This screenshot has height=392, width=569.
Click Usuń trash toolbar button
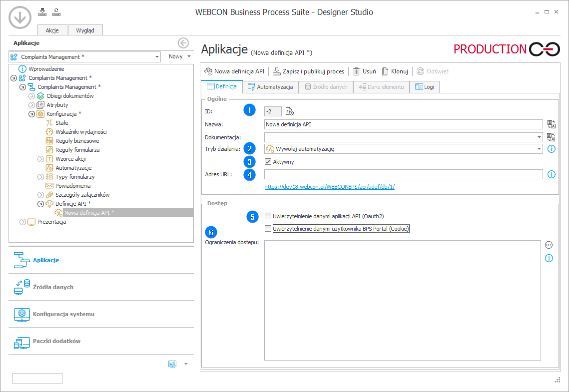point(365,71)
